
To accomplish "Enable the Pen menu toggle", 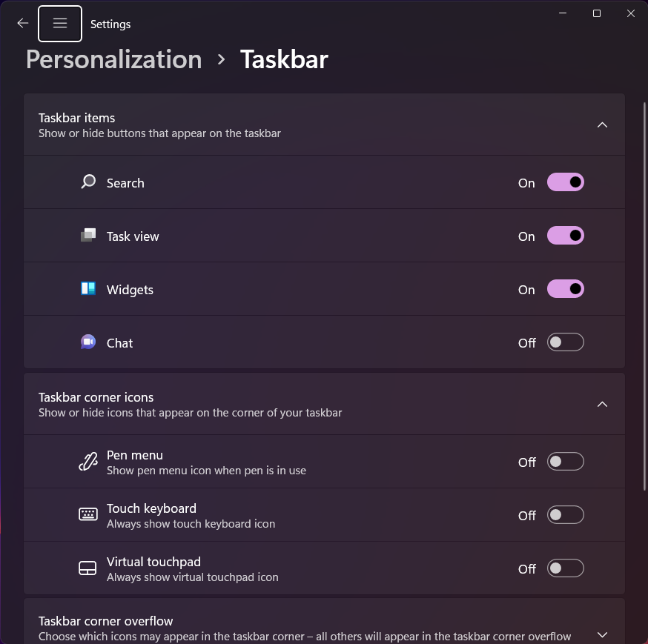I will [566, 462].
